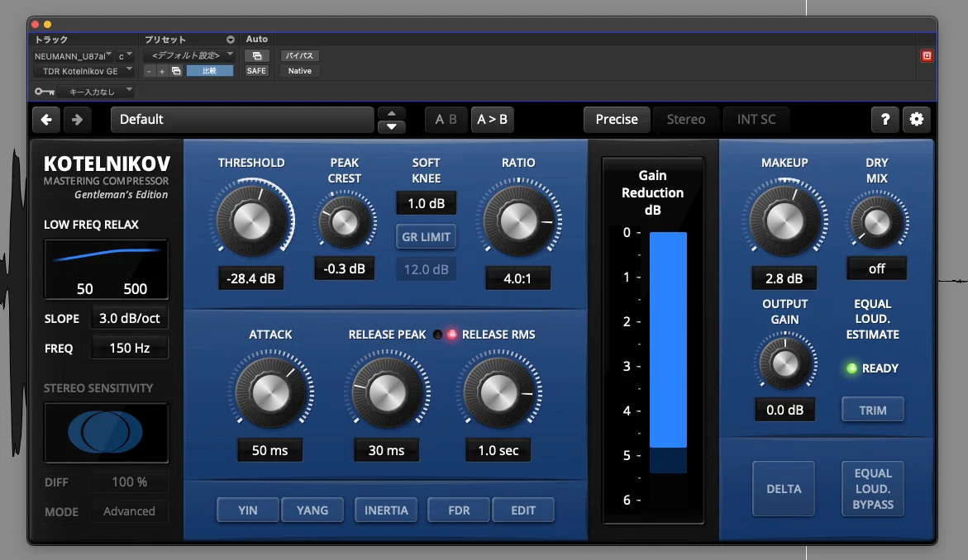Go to the previous preset with the back arrow
The image size is (968, 560).
(x=46, y=120)
